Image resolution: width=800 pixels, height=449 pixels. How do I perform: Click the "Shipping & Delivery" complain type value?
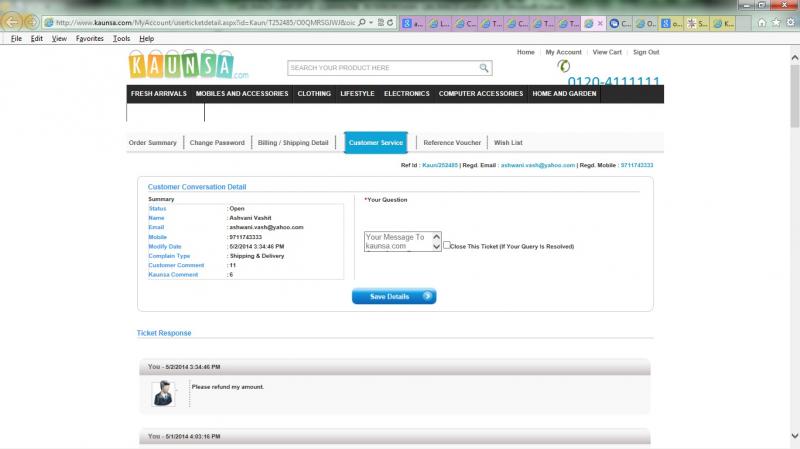[257, 256]
